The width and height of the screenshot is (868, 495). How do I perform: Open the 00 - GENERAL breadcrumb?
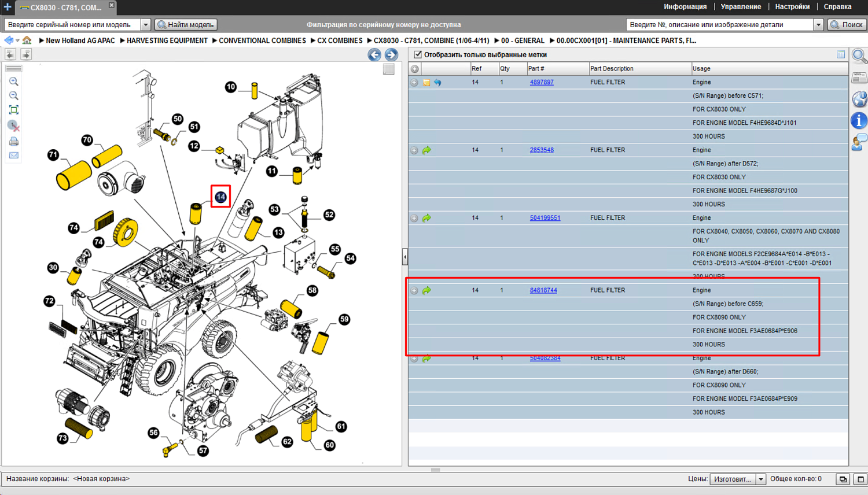click(523, 40)
